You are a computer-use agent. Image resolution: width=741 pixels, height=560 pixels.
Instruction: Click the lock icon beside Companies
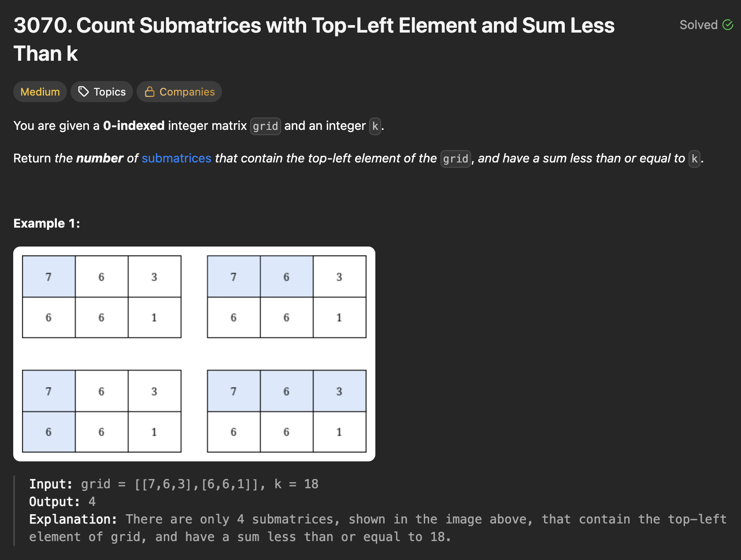click(150, 92)
